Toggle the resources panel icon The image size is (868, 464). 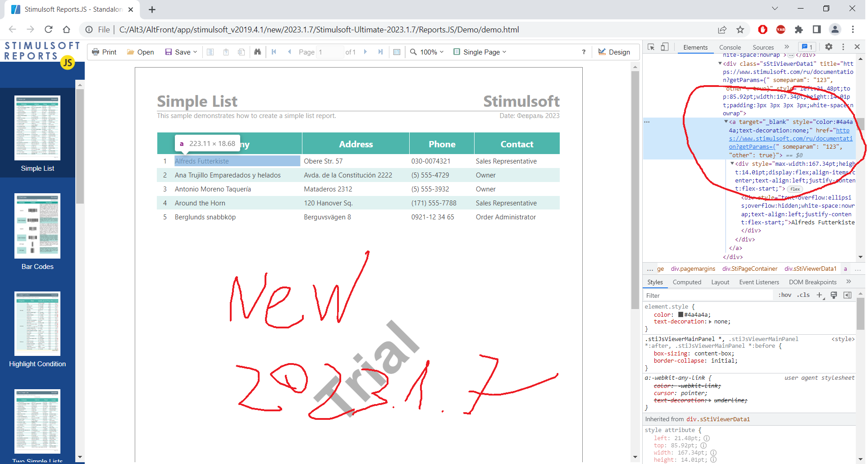pos(242,52)
